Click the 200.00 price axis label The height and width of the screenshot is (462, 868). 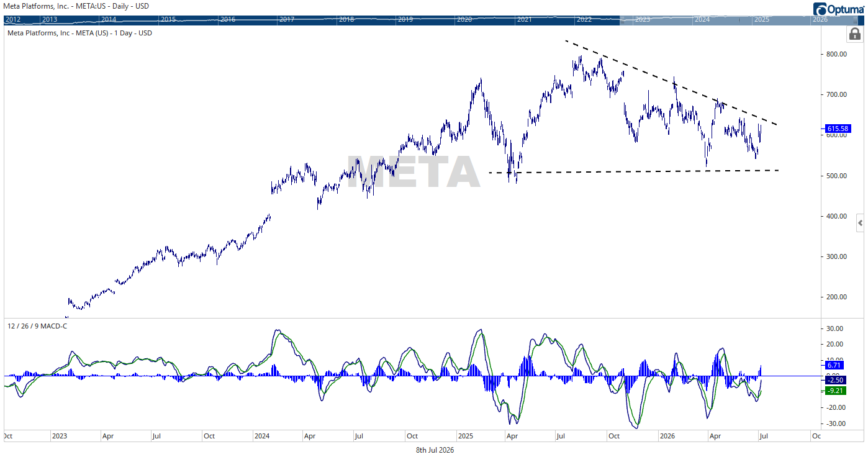[837, 297]
